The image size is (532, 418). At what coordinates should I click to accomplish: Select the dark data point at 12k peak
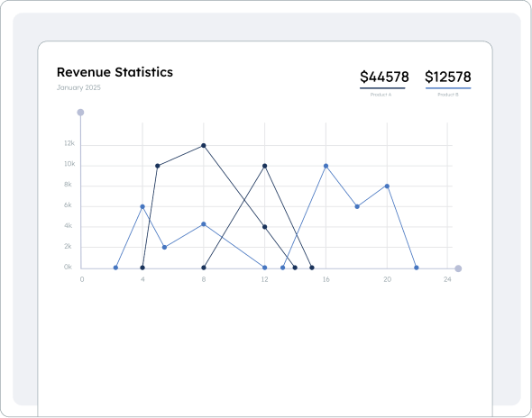tap(204, 145)
